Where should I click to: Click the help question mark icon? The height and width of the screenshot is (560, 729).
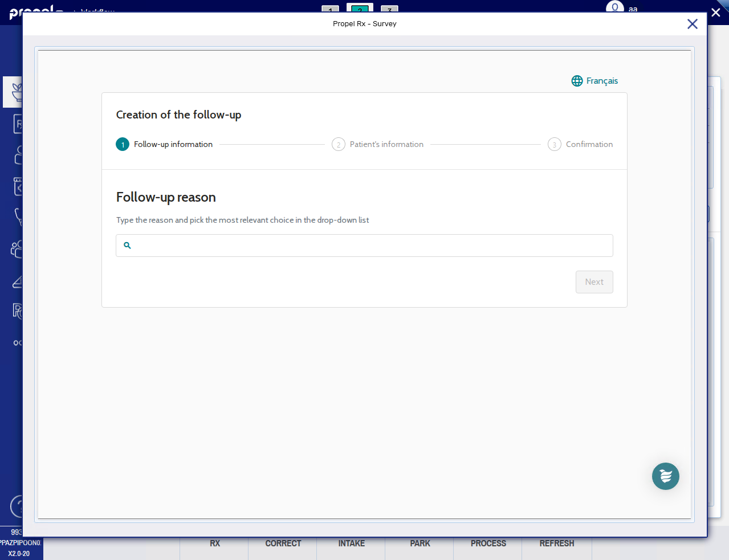[x=17, y=506]
